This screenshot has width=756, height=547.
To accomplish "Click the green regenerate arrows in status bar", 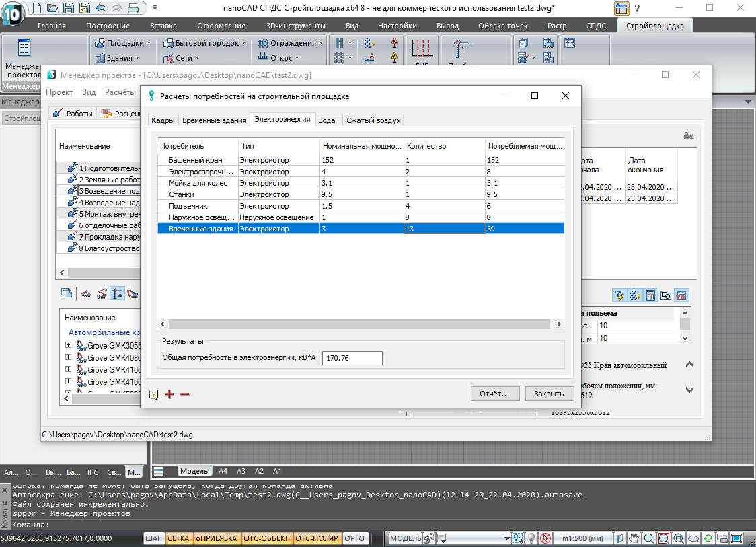I will coord(708,538).
